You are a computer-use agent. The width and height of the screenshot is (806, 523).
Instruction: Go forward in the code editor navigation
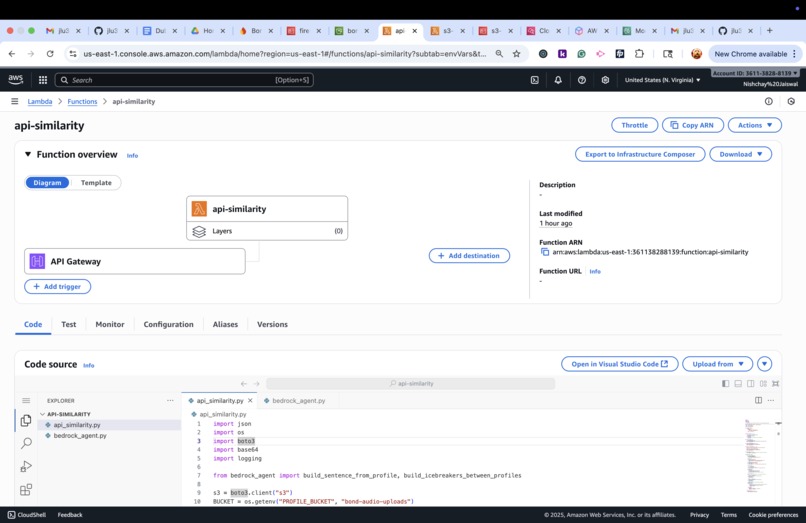[x=256, y=384]
